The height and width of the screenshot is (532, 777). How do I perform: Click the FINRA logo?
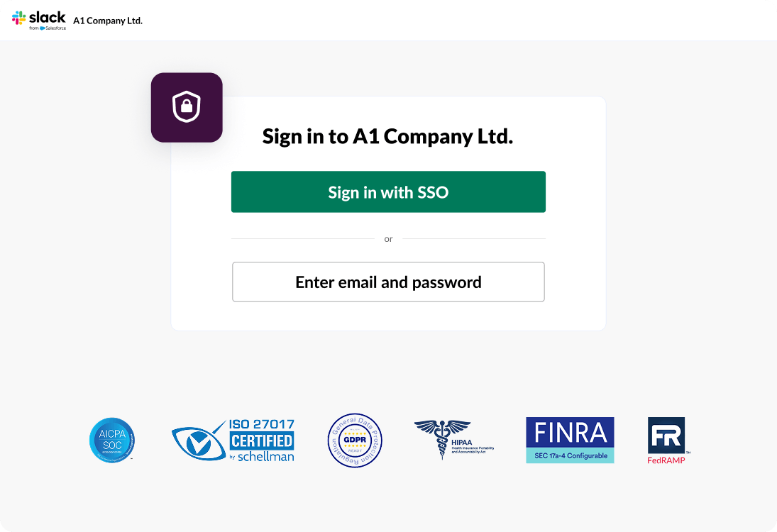click(x=570, y=433)
